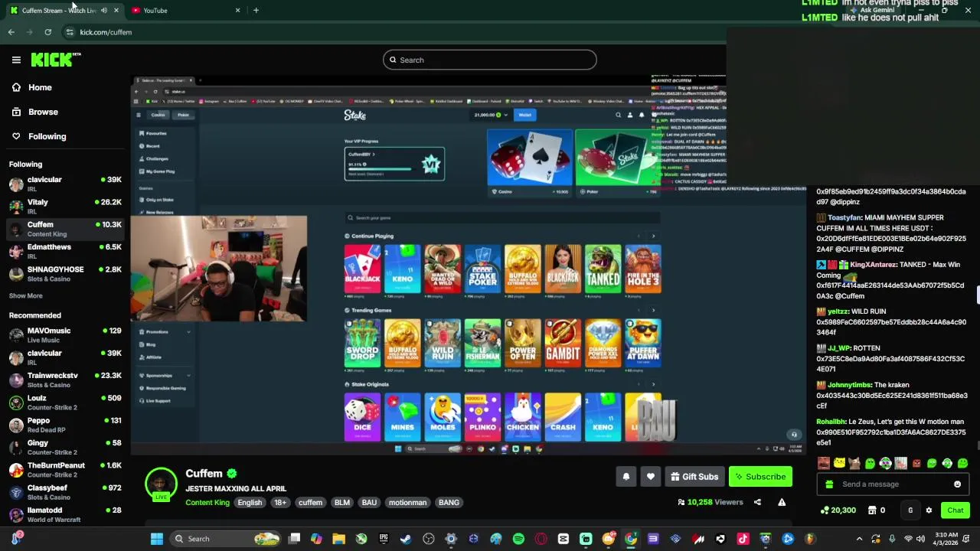Open Spotify from the taskbar

[x=518, y=539]
